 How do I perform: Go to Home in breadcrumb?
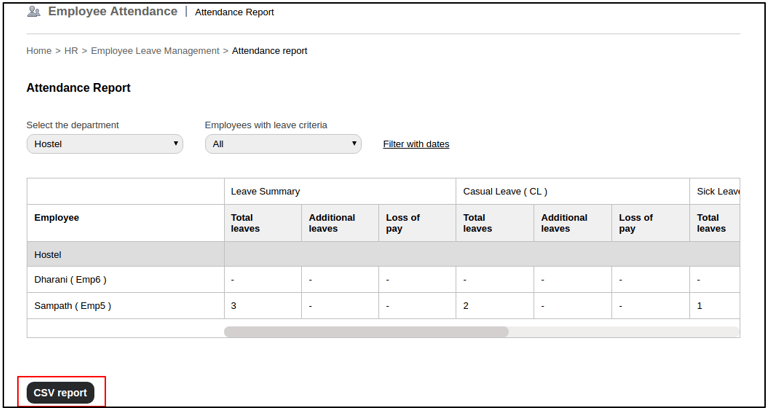tap(39, 51)
